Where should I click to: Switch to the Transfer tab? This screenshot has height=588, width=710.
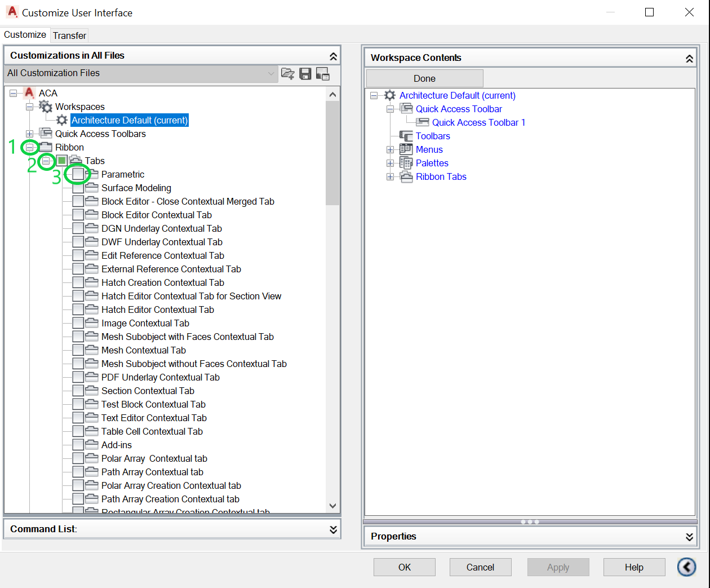[x=69, y=36]
